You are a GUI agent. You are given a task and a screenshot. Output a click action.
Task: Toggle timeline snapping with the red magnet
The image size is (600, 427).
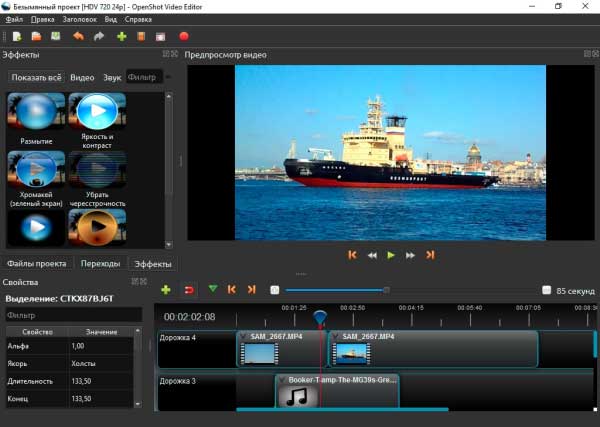[x=187, y=290]
